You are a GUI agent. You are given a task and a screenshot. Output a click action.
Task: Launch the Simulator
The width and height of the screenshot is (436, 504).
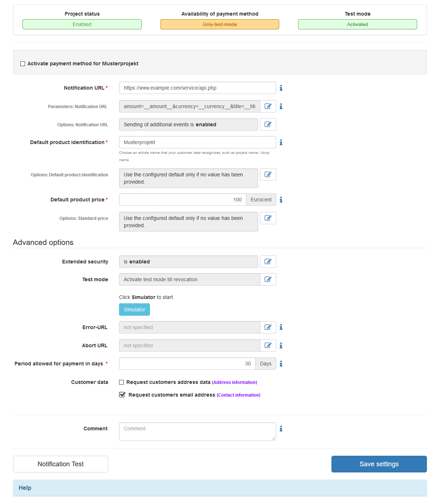click(x=134, y=309)
